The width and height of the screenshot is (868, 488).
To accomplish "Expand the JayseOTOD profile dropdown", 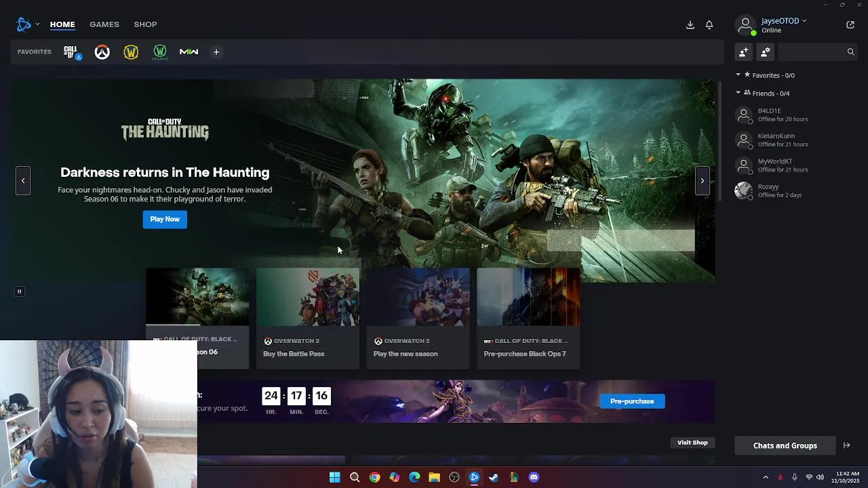I will click(783, 21).
